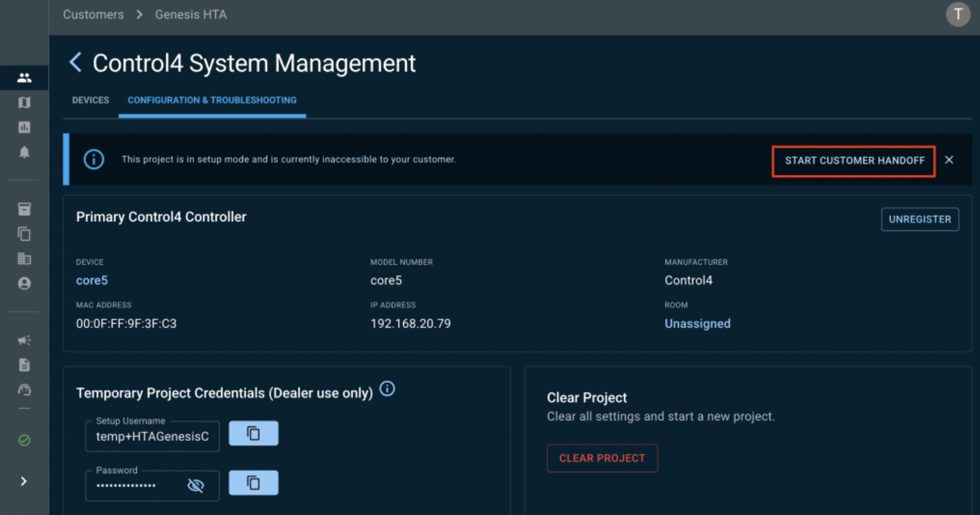
Task: Open the company building sidebar icon
Action: click(24, 259)
